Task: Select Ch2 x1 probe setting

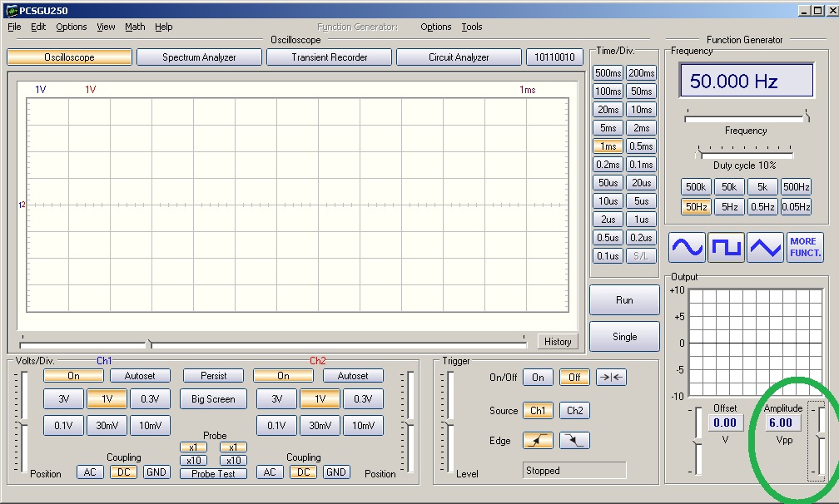Action: pos(233,447)
